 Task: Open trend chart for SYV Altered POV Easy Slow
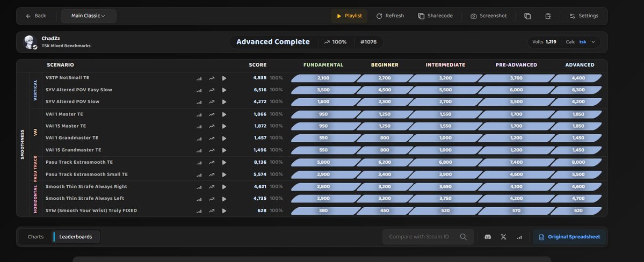(212, 90)
